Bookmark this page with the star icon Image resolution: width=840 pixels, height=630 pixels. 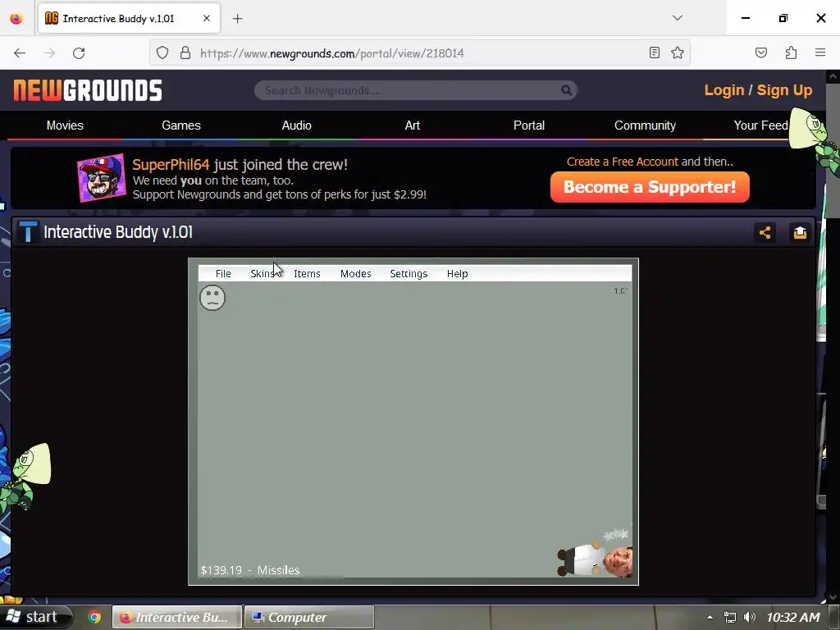click(x=678, y=52)
